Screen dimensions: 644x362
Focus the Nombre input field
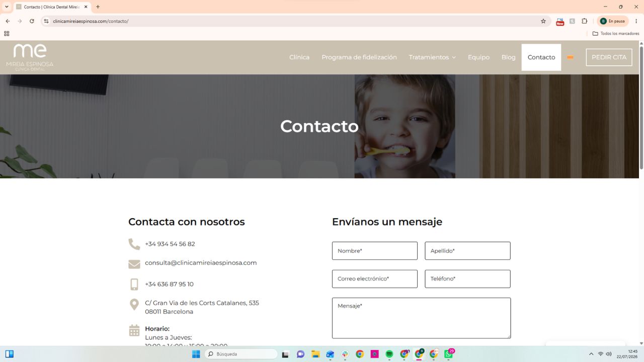(x=375, y=251)
